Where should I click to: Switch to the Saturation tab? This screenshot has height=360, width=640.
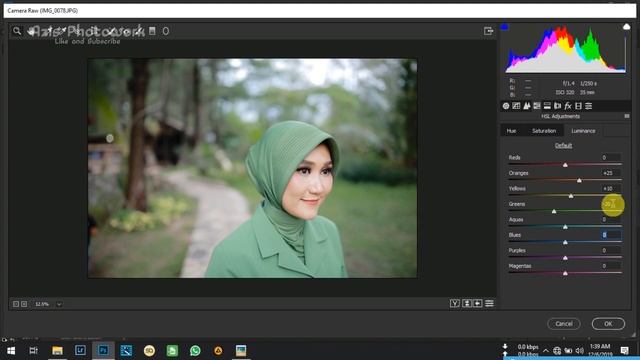(x=544, y=131)
